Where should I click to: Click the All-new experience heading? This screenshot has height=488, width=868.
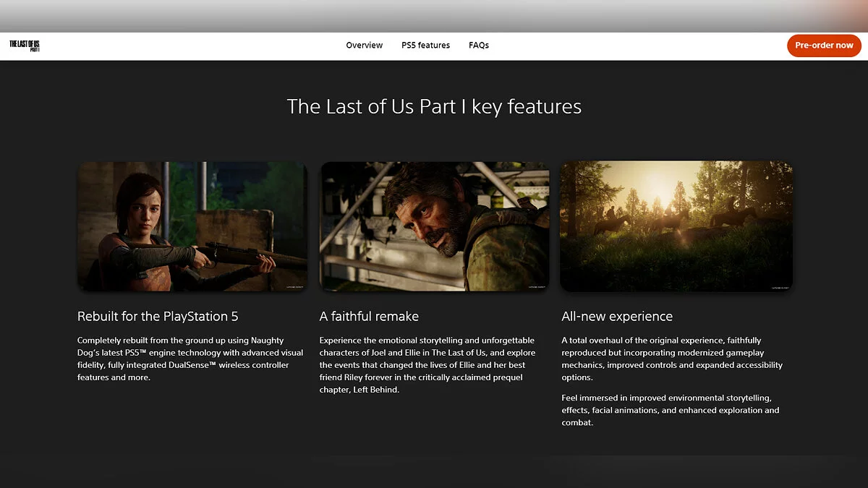pyautogui.click(x=617, y=317)
